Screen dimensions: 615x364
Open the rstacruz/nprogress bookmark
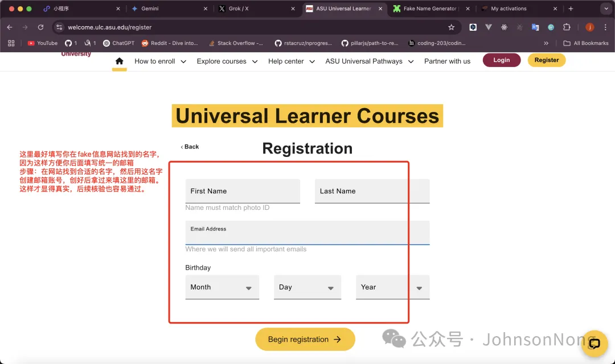[x=303, y=43]
